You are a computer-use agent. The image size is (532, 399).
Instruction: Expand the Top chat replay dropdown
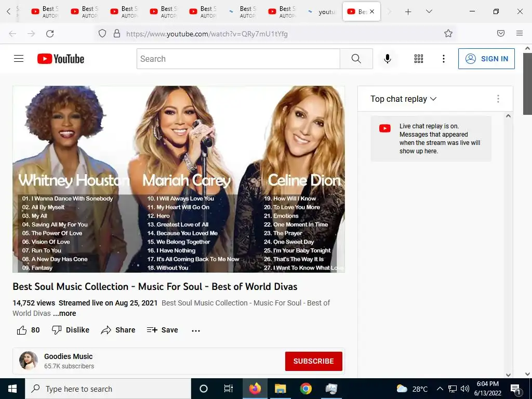(403, 99)
